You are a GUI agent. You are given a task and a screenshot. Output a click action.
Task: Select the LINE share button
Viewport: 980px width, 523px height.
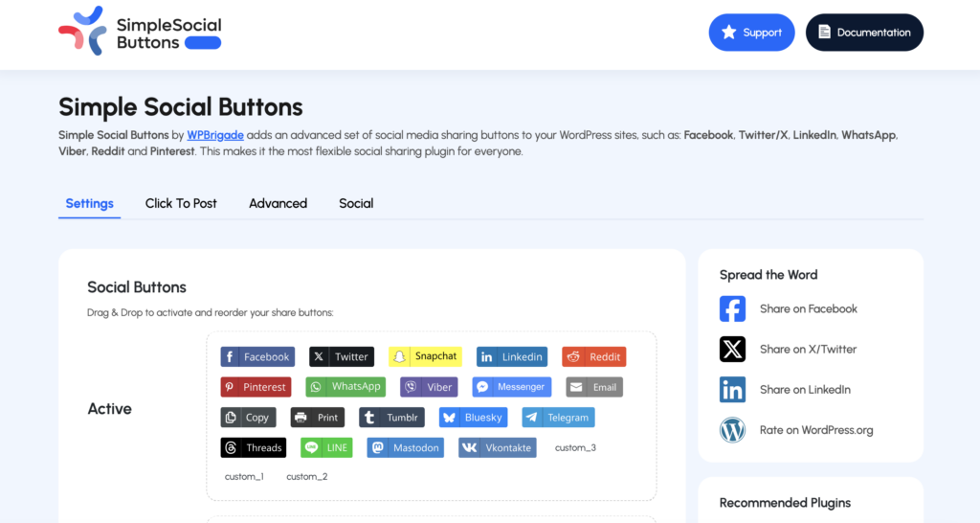point(326,448)
